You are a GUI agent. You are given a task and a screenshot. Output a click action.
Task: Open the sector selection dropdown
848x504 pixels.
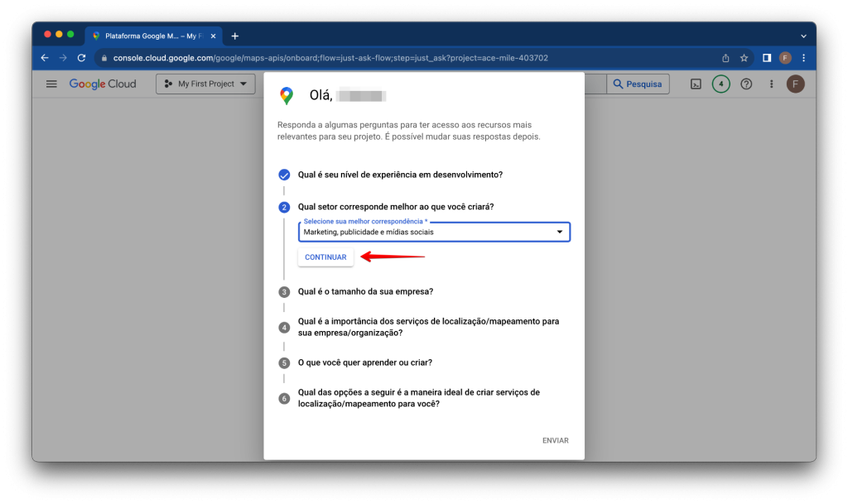click(x=434, y=232)
